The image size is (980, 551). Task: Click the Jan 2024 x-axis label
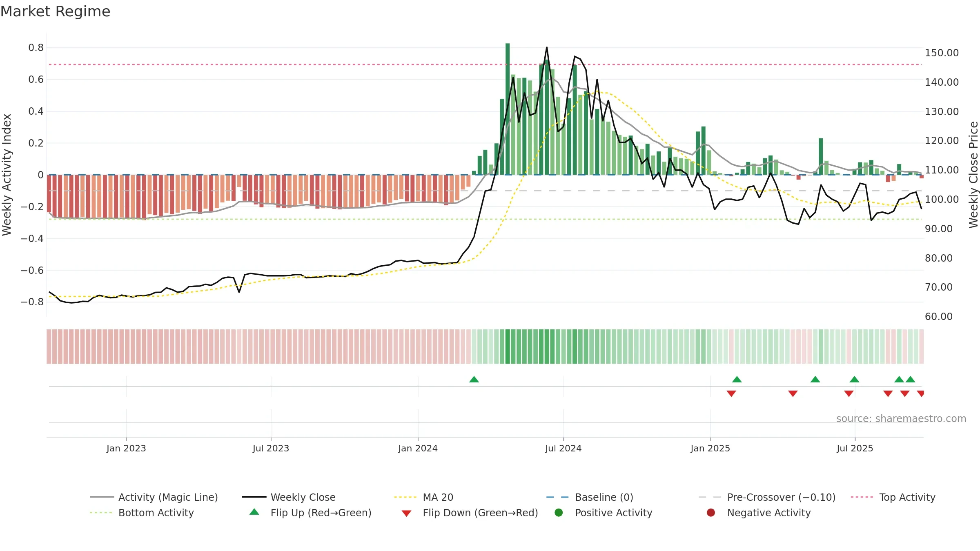418,449
